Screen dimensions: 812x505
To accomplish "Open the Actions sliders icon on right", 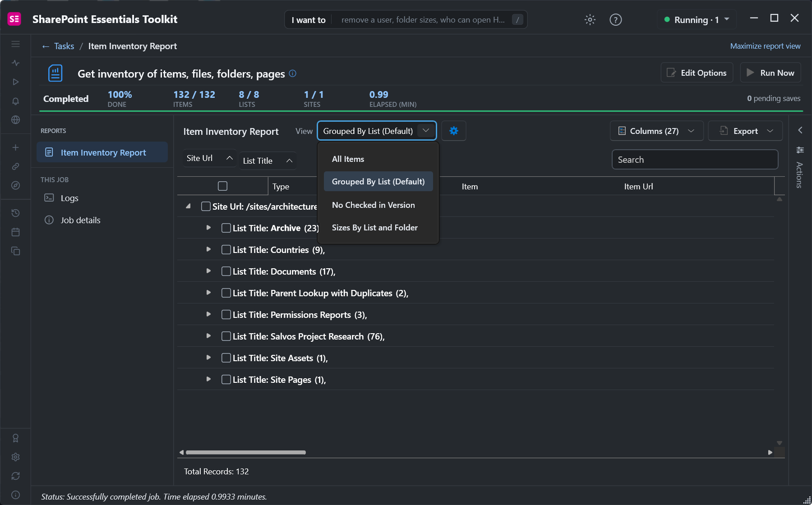I will coord(800,150).
